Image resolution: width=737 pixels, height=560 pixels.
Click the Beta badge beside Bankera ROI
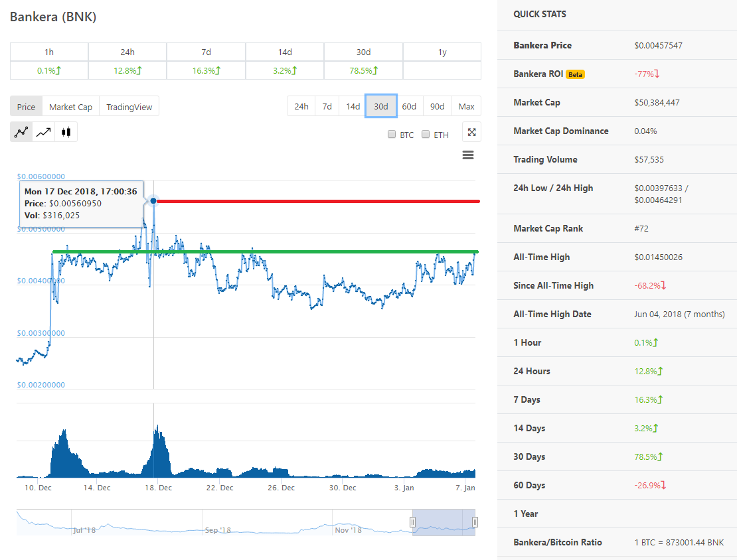[x=575, y=74]
